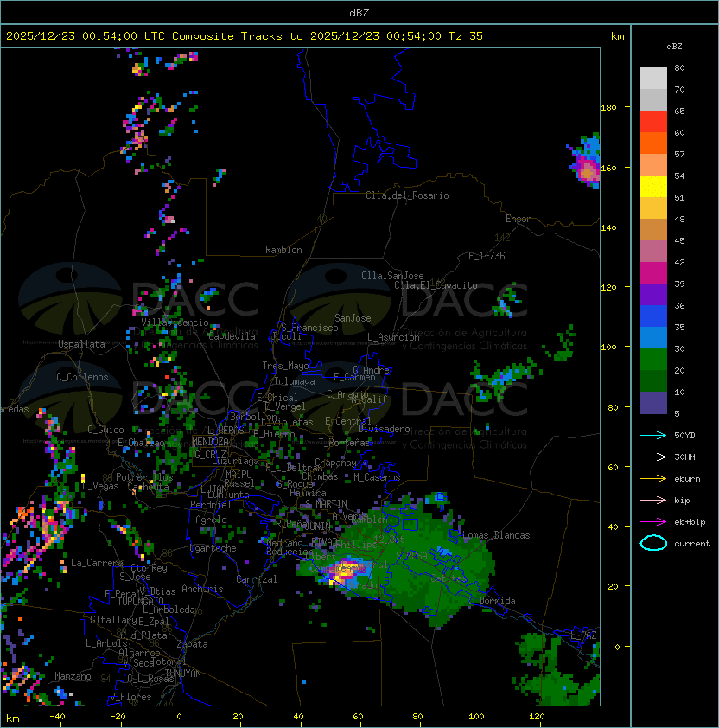Screen dimensions: 719x728
Task: Click the 'C_Chilenos' map label
Action: click(x=82, y=377)
